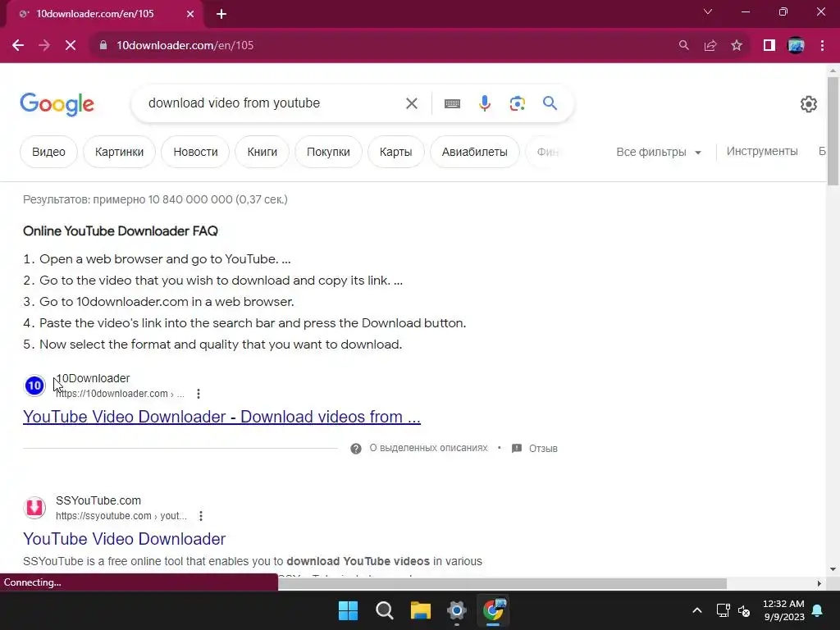
Task: Switch to Книги results
Action: point(262,152)
